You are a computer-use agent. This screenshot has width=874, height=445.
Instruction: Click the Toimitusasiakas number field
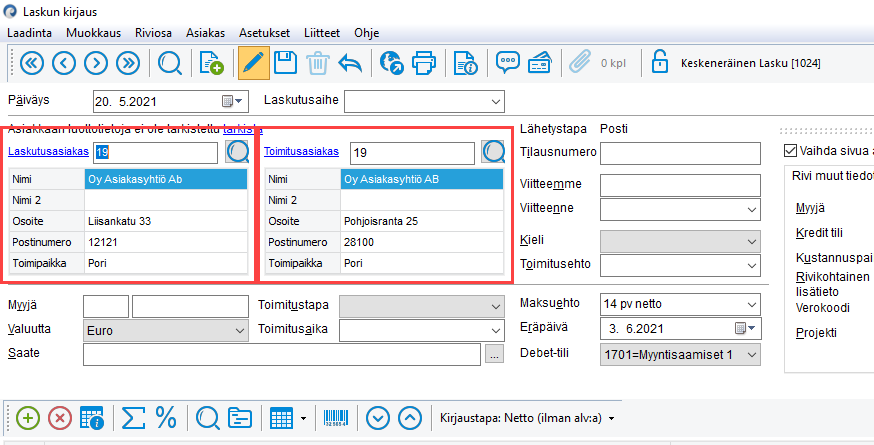[412, 153]
